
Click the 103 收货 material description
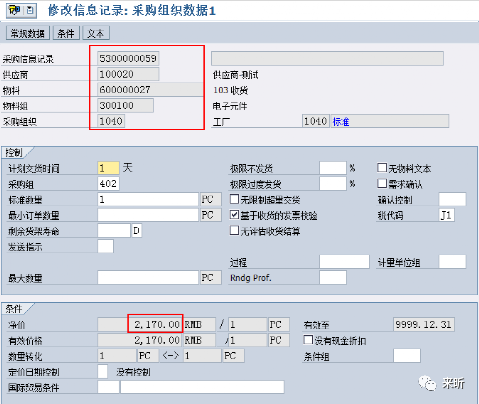pos(231,90)
